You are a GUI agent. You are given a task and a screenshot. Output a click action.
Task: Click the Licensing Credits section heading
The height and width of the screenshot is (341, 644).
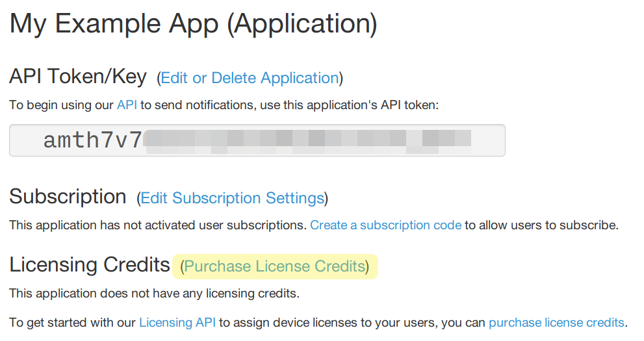click(x=90, y=265)
